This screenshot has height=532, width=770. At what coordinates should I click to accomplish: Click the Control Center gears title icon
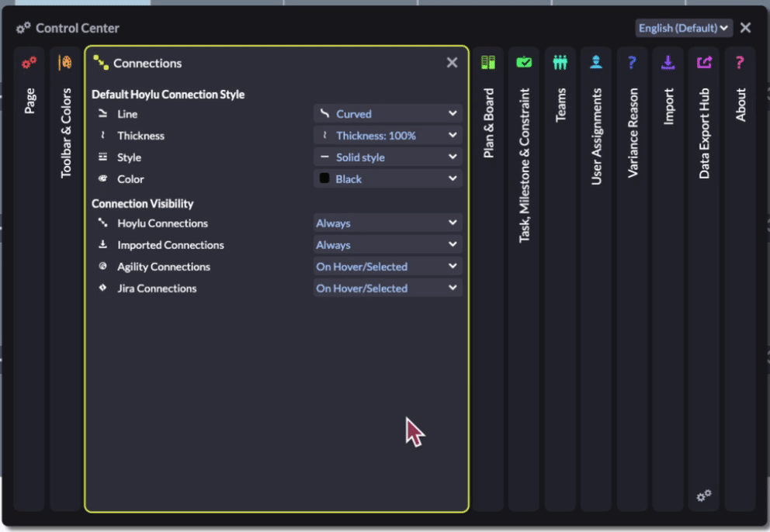[23, 28]
